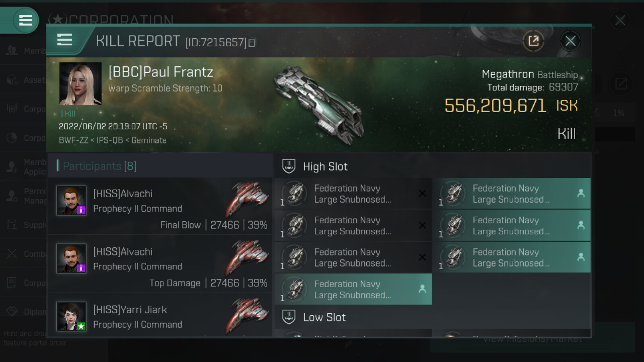The width and height of the screenshot is (644, 362).
Task: Copy the kill report ID
Action: pyautogui.click(x=252, y=42)
